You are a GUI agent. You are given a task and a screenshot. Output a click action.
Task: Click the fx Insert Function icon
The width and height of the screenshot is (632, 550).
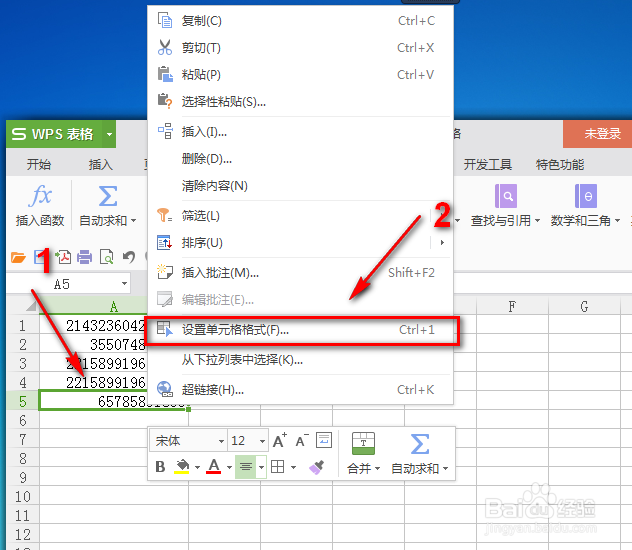pyautogui.click(x=40, y=196)
